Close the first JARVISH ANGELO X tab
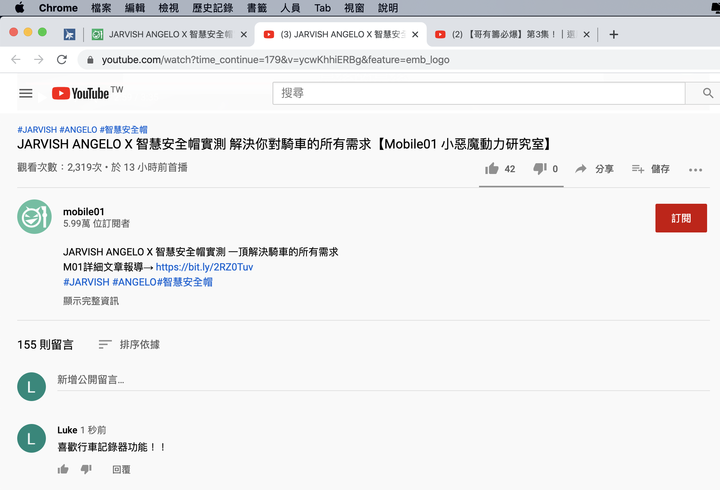Viewport: 720px width, 490px height. coord(244,34)
